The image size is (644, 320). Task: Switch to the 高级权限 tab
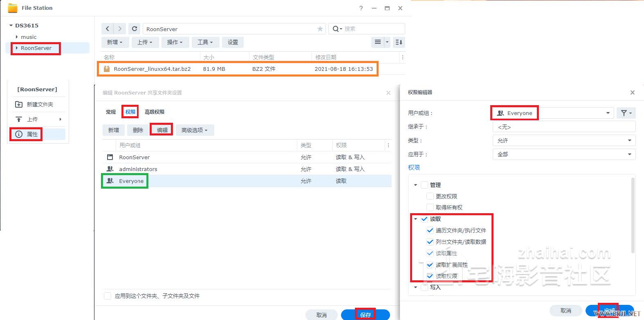click(x=155, y=112)
